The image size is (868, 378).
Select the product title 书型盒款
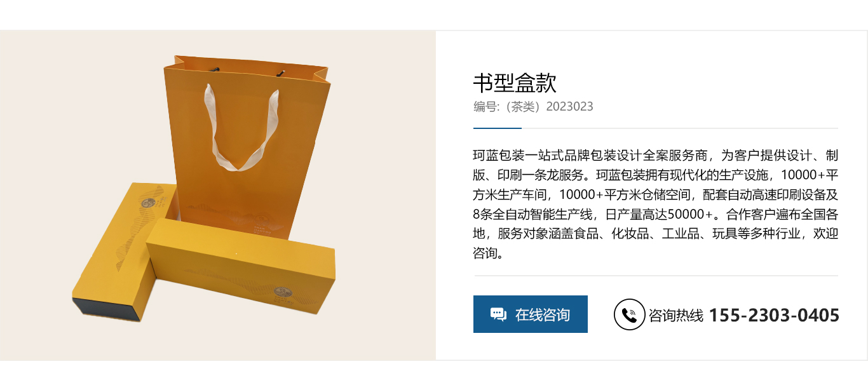515,83
